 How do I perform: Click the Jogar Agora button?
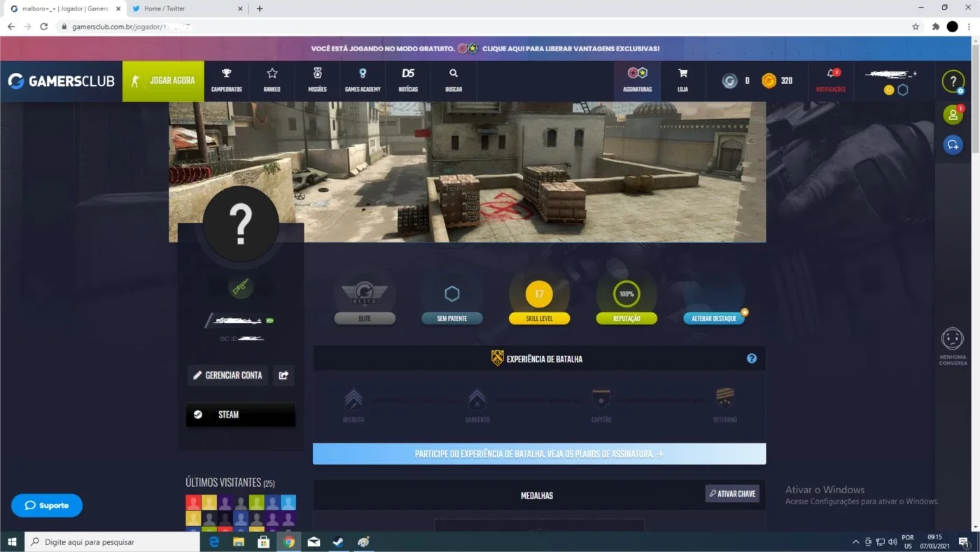(163, 81)
